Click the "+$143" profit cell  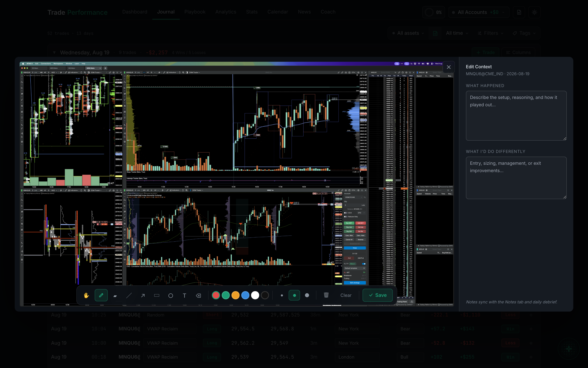467,329
